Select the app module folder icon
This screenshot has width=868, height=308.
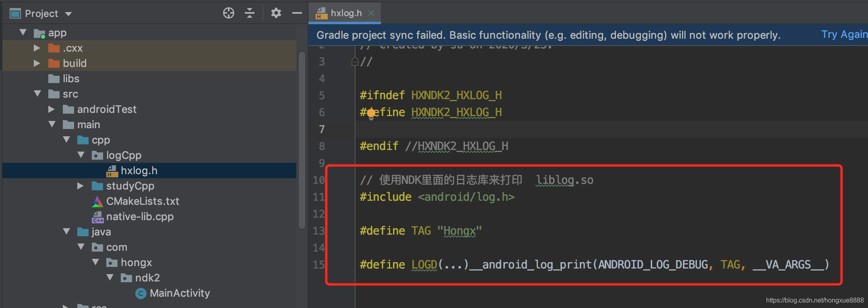(x=39, y=33)
